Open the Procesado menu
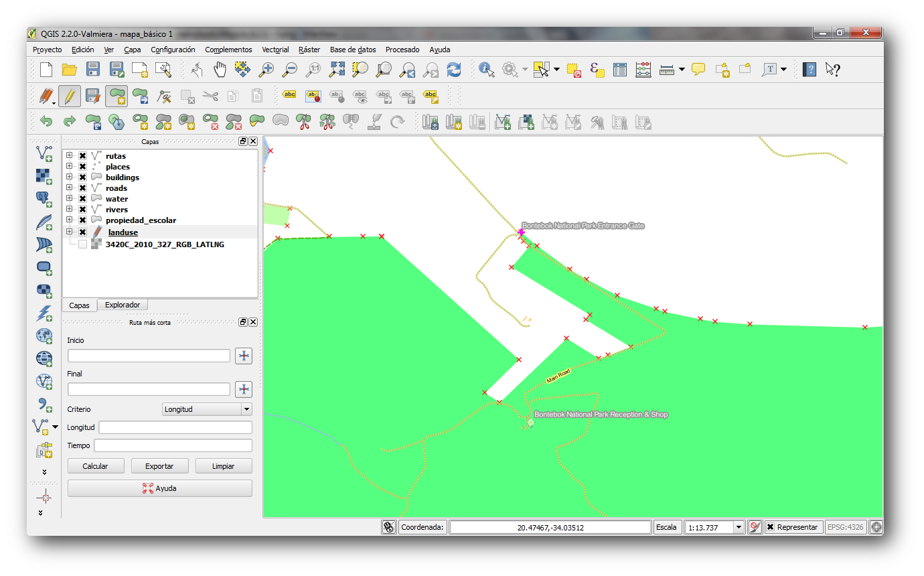The image size is (924, 576). tap(402, 50)
